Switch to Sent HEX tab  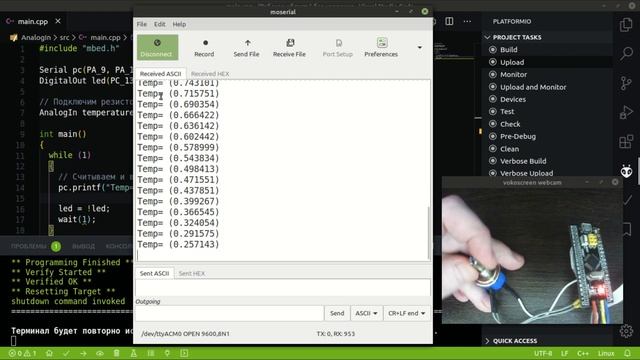point(191,273)
